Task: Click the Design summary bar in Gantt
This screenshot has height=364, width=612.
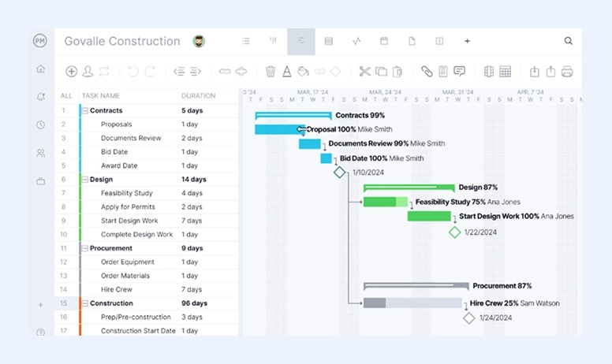Action: click(409, 188)
